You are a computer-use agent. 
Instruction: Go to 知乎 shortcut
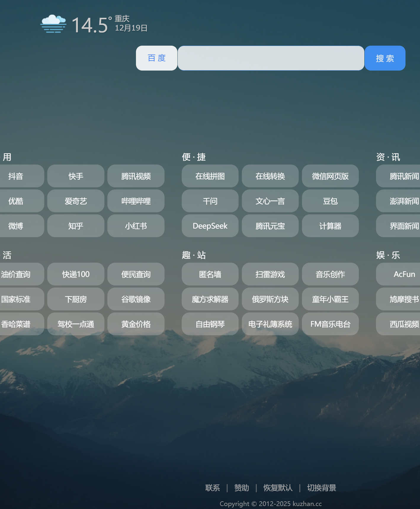coord(76,226)
